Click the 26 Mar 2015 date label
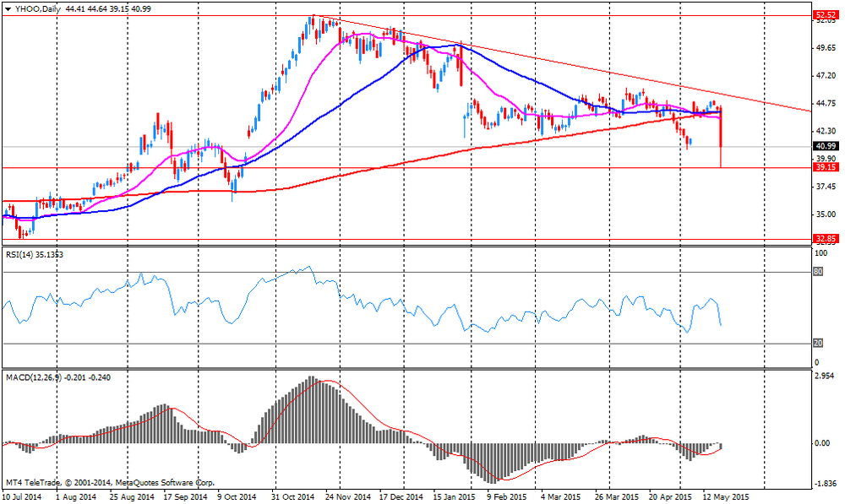Screen dimensions: 845x504 coord(617,496)
